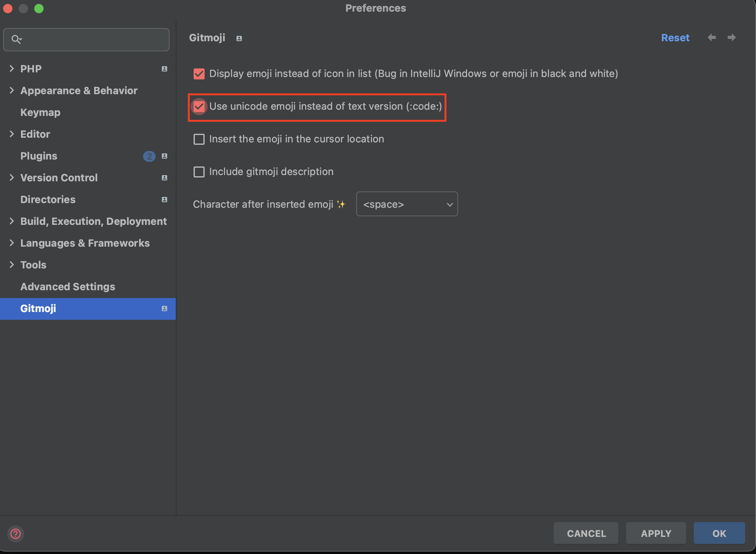Click the back navigation arrow

click(x=712, y=37)
